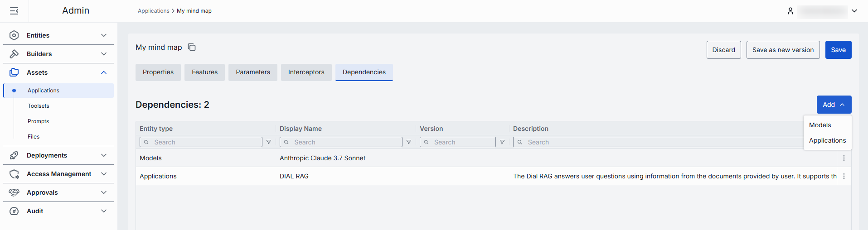Select Applications in the Add dropdown menu
This screenshot has height=230, width=868.
[827, 140]
